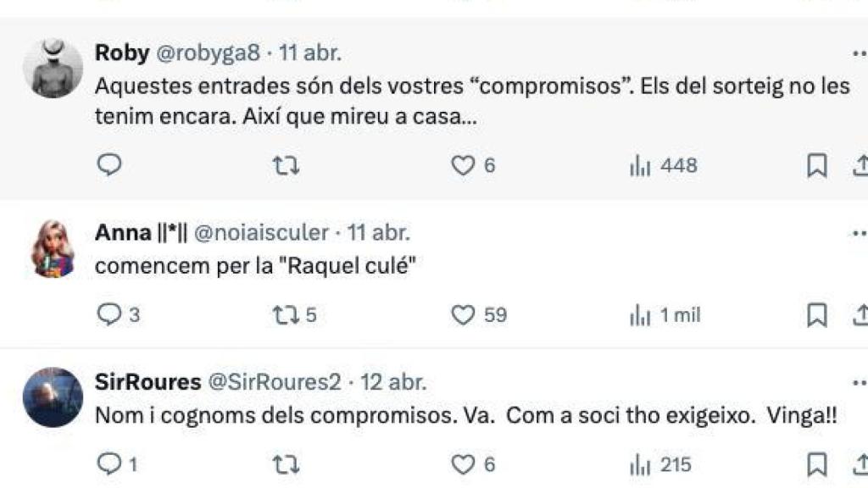This screenshot has height=488, width=868.
Task: Open the share options for Roby's tweet
Action: click(862, 167)
